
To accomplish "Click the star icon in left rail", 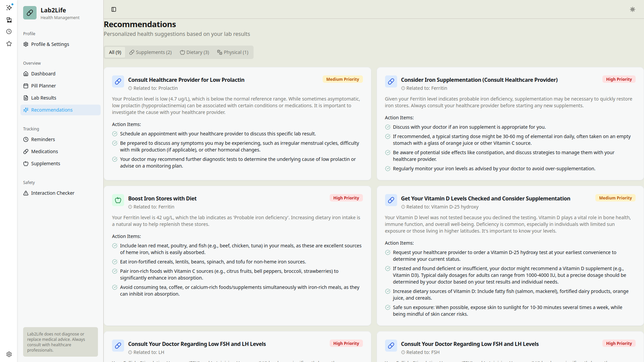I will coord(9,44).
